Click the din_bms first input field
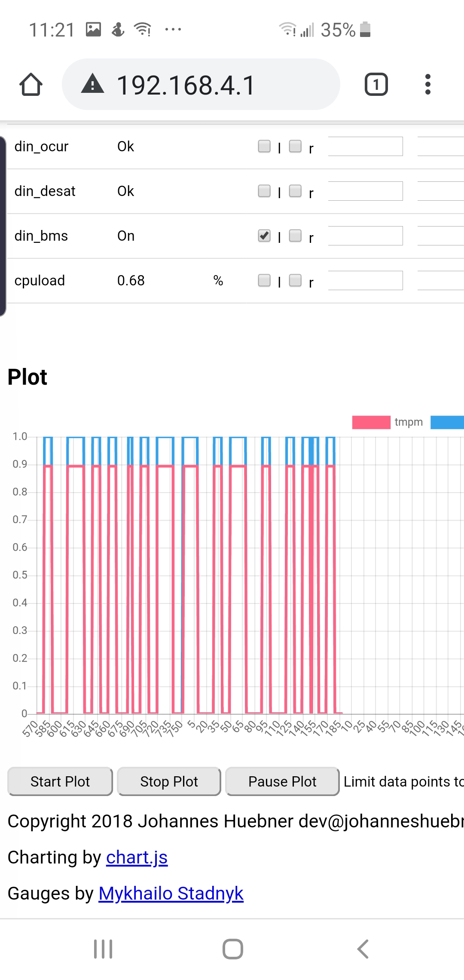This screenshot has width=464, height=980. 365,236
